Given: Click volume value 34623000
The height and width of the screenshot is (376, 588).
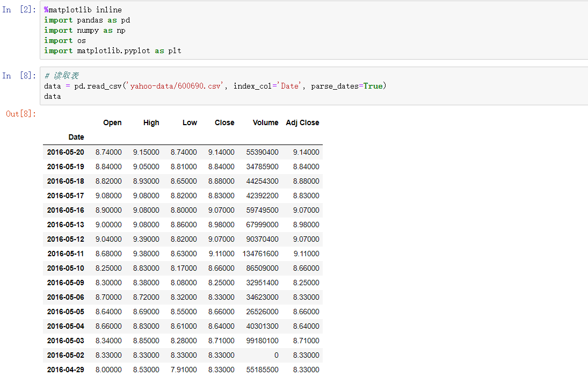Looking at the screenshot, I should click(x=263, y=297).
